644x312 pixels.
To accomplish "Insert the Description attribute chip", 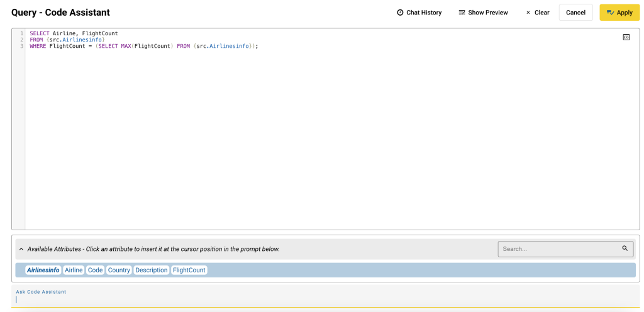I will (x=152, y=270).
